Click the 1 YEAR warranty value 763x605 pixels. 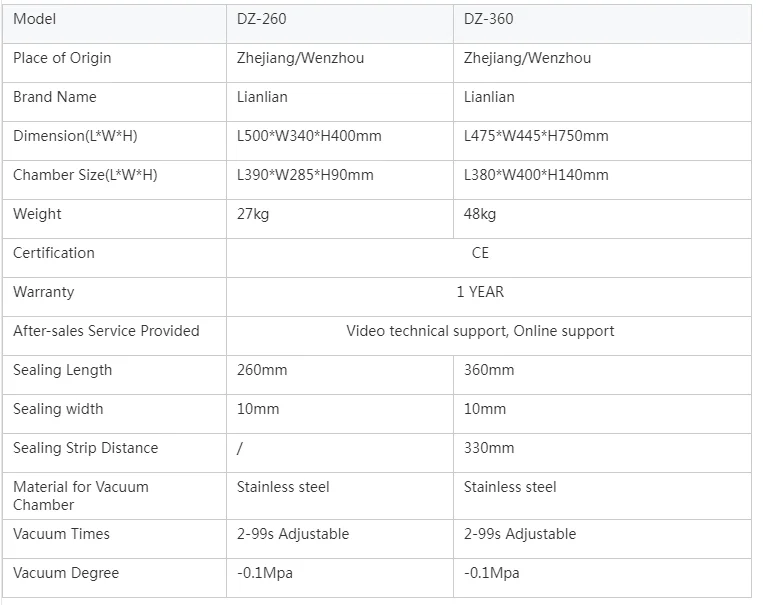[480, 292]
